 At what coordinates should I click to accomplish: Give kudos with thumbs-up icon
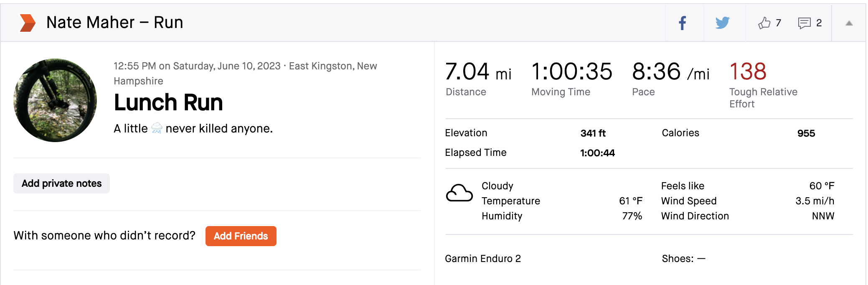pos(764,23)
